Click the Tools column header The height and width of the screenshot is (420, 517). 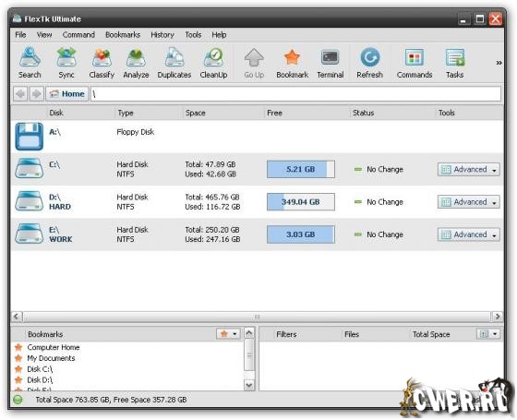(447, 113)
